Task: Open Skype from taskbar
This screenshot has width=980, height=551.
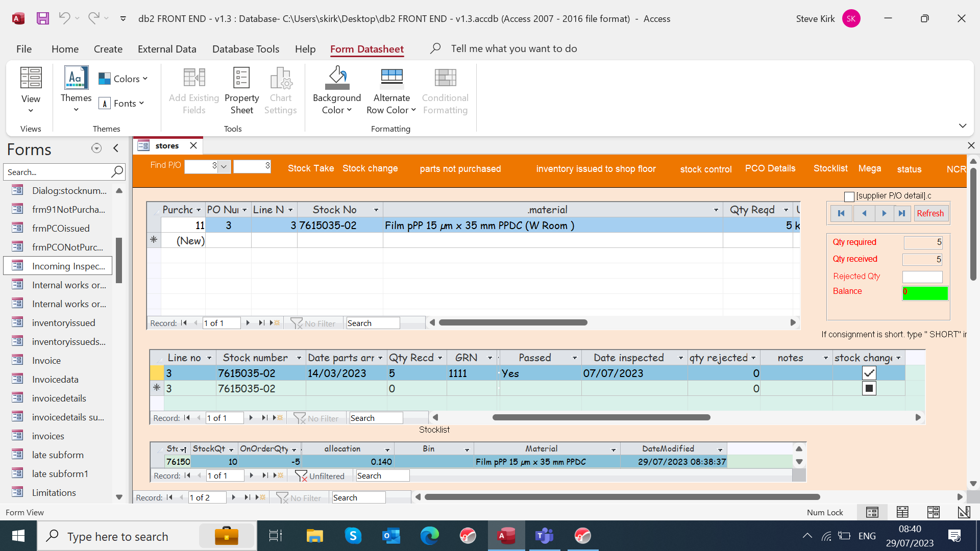Action: click(x=353, y=536)
